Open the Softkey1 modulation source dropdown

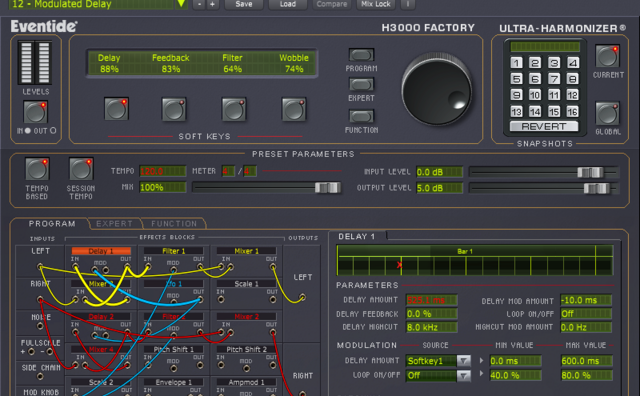click(x=464, y=361)
